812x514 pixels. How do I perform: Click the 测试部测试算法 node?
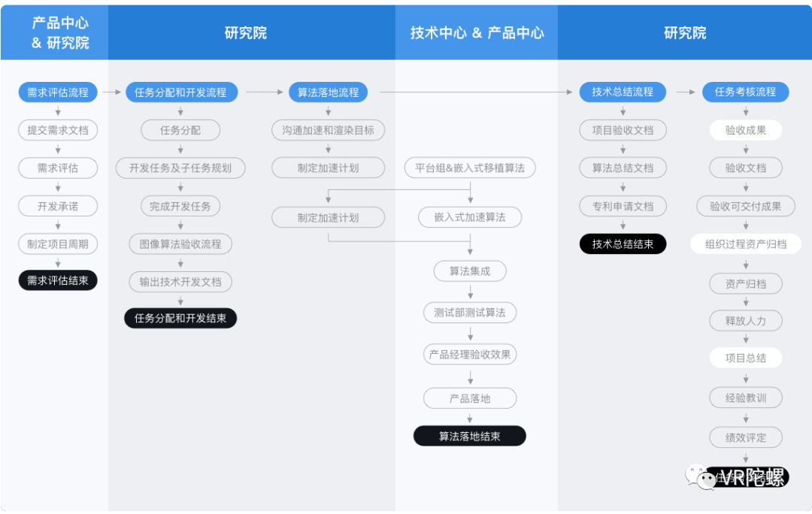click(470, 312)
